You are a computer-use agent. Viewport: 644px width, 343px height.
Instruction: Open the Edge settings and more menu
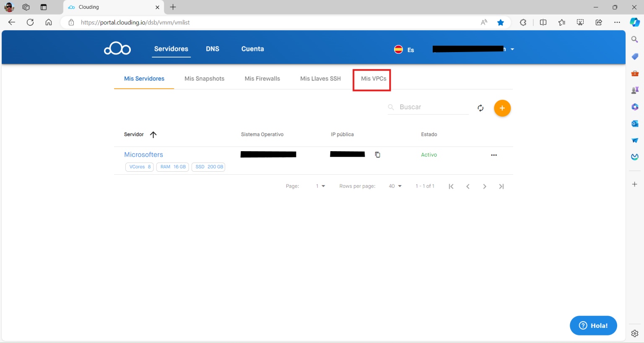(617, 22)
